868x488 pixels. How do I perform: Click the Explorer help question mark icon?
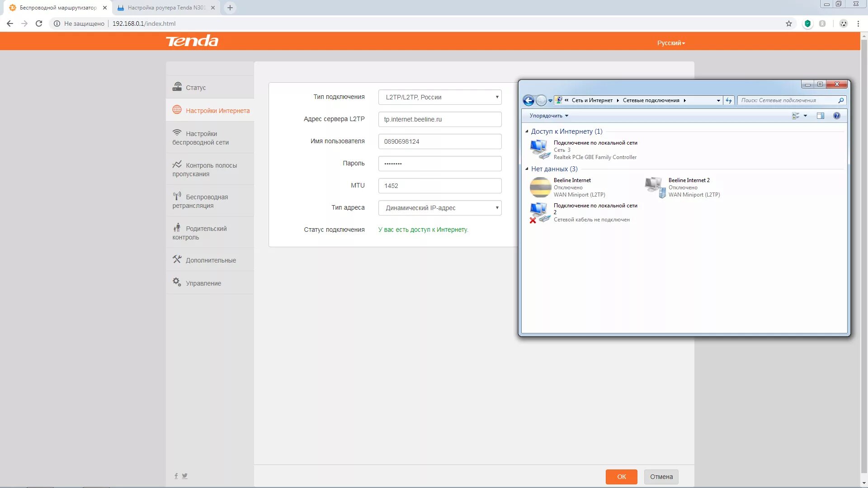click(836, 116)
